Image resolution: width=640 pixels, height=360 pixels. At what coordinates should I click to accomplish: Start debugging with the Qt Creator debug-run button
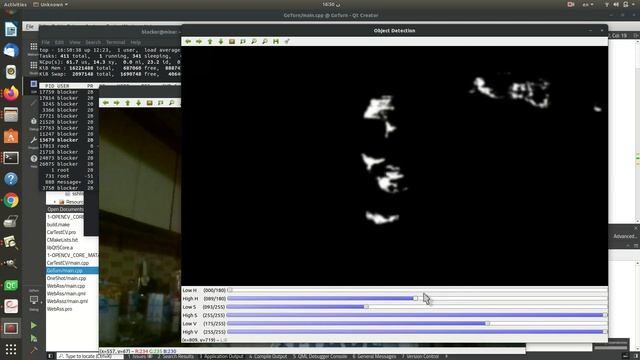pos(33,338)
